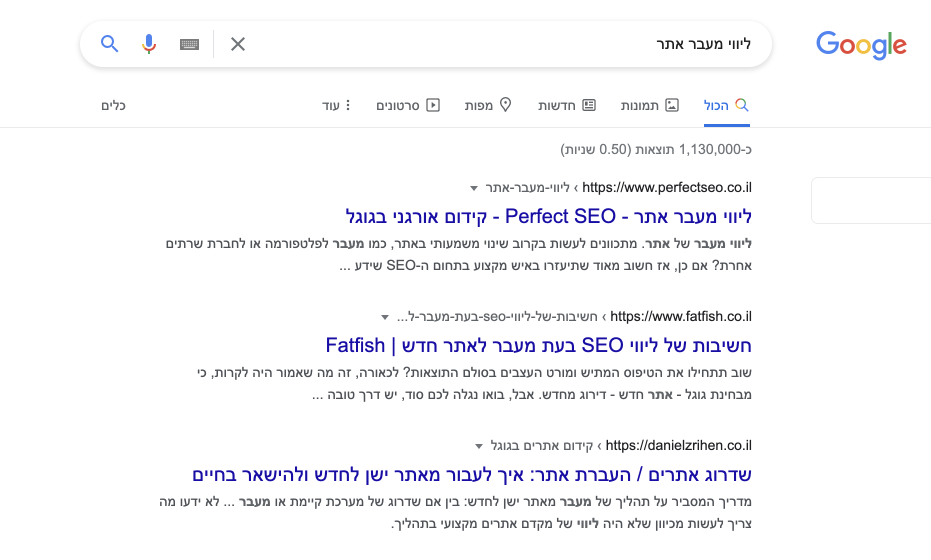Image resolution: width=931 pixels, height=560 pixels.
Task: Switch to the סרטונים videos tab
Action: coord(407,105)
